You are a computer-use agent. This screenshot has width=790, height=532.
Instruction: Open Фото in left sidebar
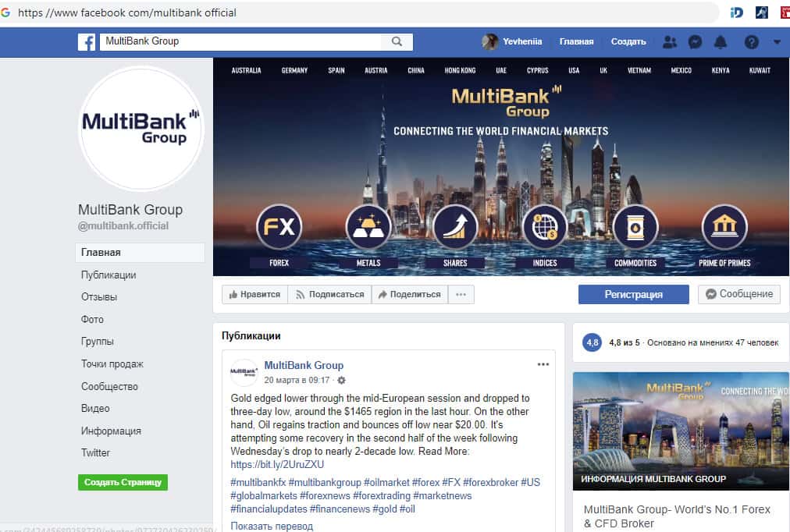click(92, 320)
